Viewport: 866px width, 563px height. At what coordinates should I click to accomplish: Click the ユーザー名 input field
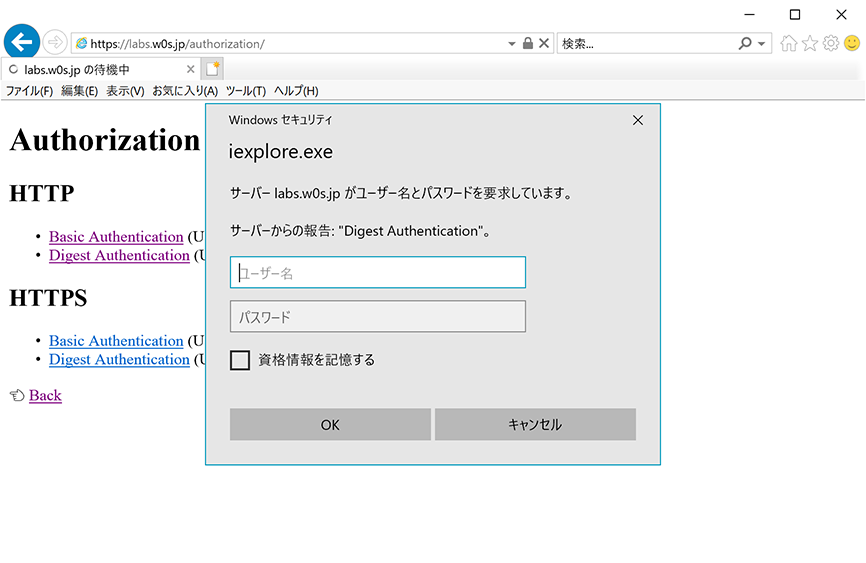tap(378, 273)
